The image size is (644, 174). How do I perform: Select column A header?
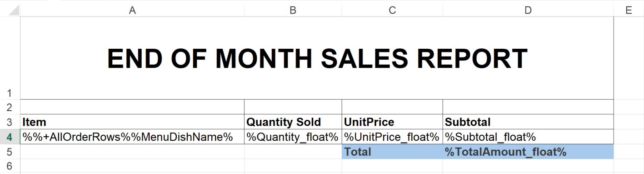[x=132, y=10]
